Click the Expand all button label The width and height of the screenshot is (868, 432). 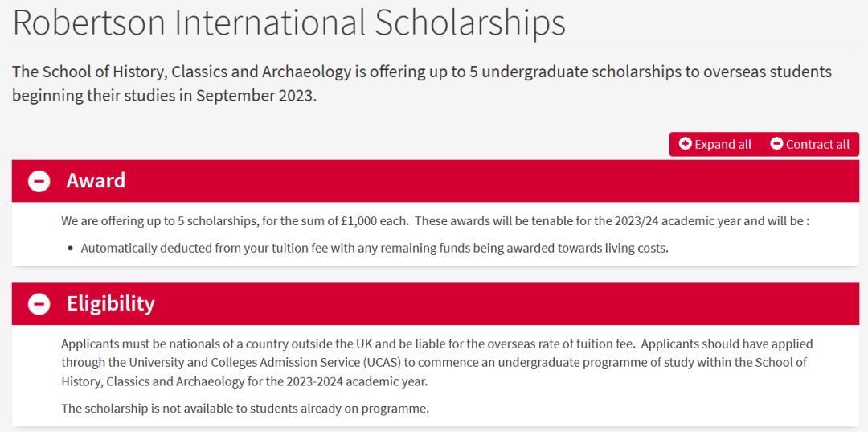723,145
